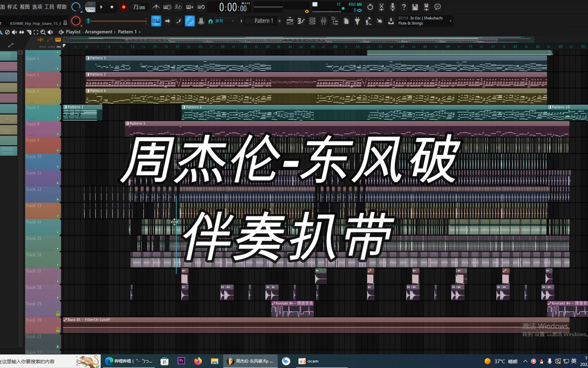Screen dimensions: 588x368
Task: Enable wait for input before recording
Action: [x=167, y=7]
